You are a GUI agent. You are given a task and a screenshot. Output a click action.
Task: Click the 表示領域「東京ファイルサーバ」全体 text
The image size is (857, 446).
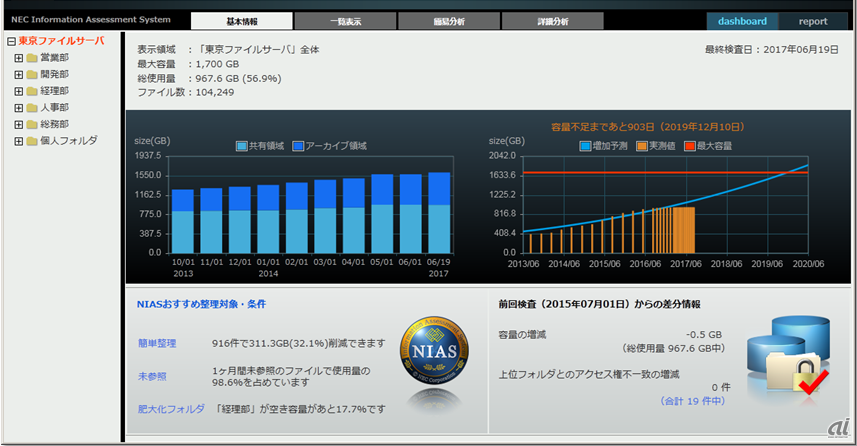(228, 50)
